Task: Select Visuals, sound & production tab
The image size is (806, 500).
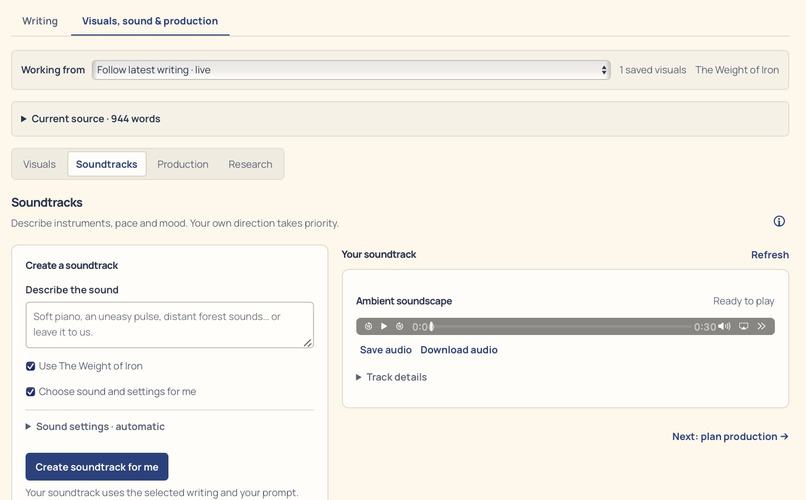Action: (150, 21)
